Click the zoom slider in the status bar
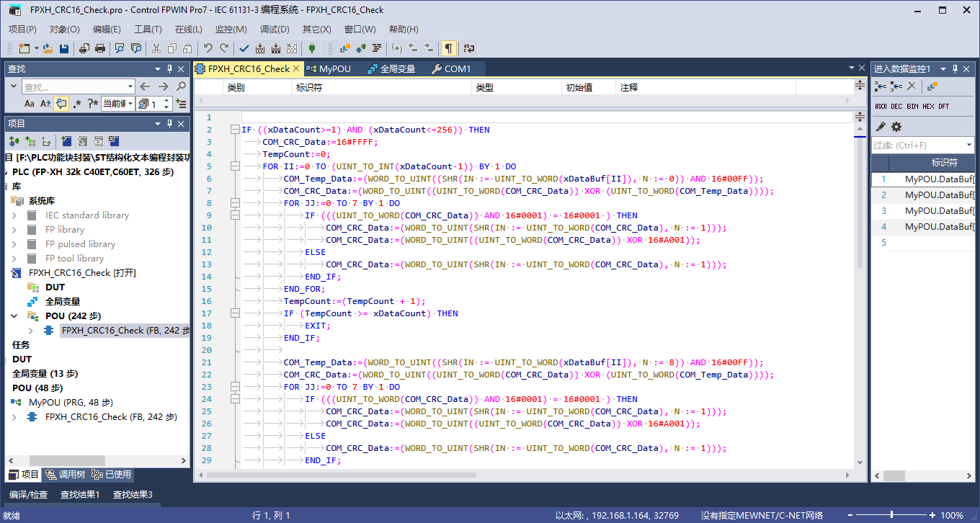980x523 pixels. pos(892,515)
